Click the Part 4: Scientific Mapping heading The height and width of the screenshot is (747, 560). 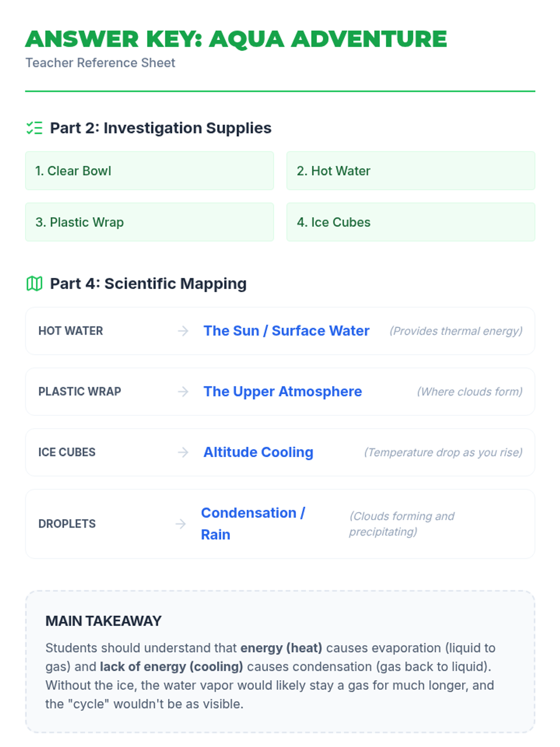click(x=148, y=283)
